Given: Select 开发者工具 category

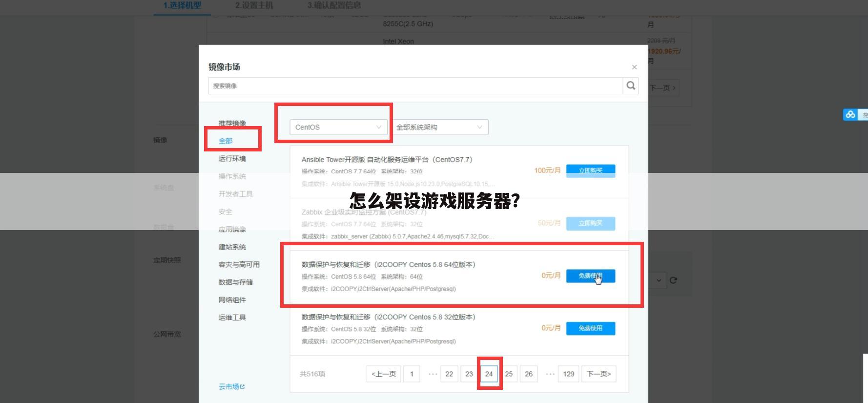Looking at the screenshot, I should tap(235, 193).
